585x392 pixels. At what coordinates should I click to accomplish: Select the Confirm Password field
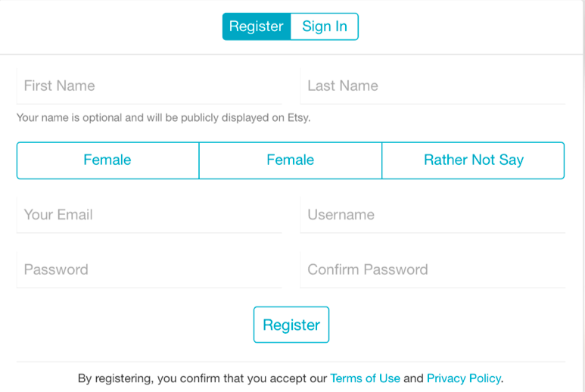[x=433, y=269]
